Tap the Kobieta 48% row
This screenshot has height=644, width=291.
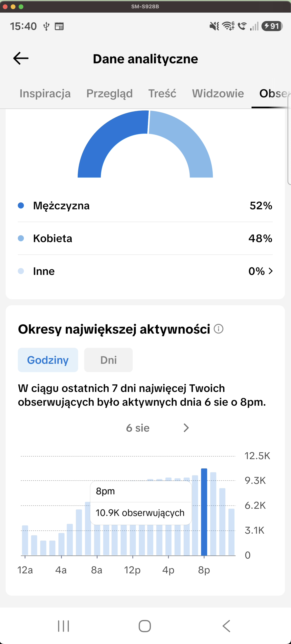point(145,238)
